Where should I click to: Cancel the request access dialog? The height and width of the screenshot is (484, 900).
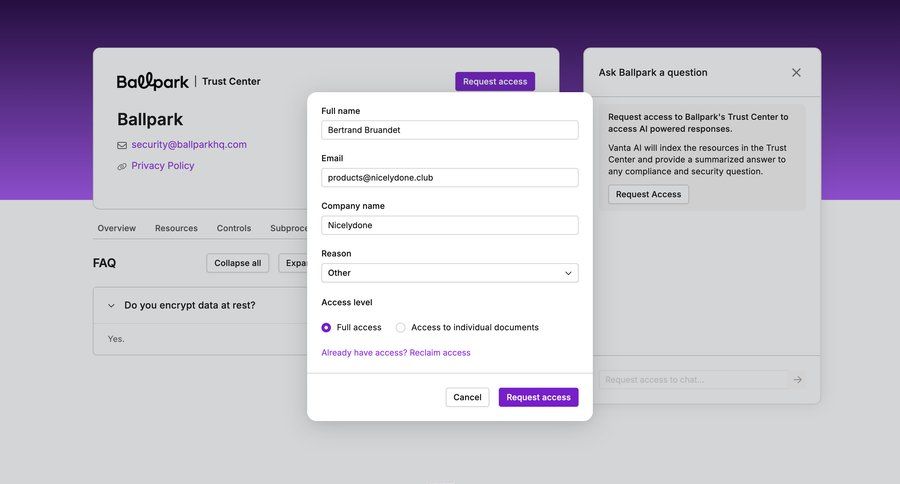coord(467,397)
